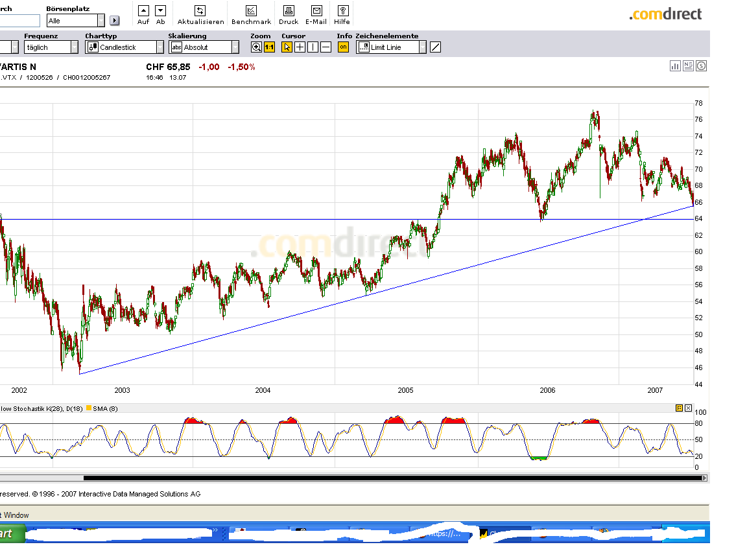747x560 pixels.
Task: Toggle the Info 'on' switch off
Action: coord(342,47)
